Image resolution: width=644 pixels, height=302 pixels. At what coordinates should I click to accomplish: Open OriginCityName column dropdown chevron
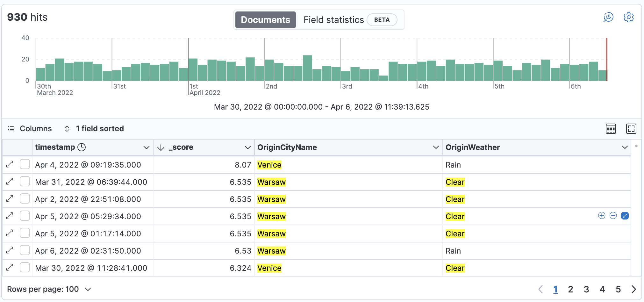point(436,147)
